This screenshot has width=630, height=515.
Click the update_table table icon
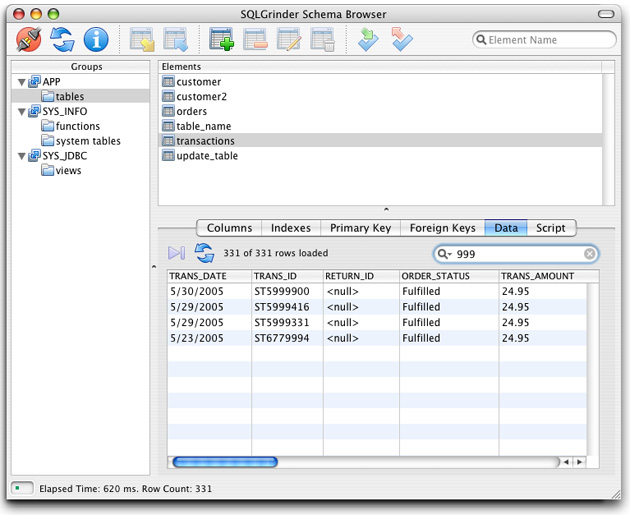click(168, 155)
